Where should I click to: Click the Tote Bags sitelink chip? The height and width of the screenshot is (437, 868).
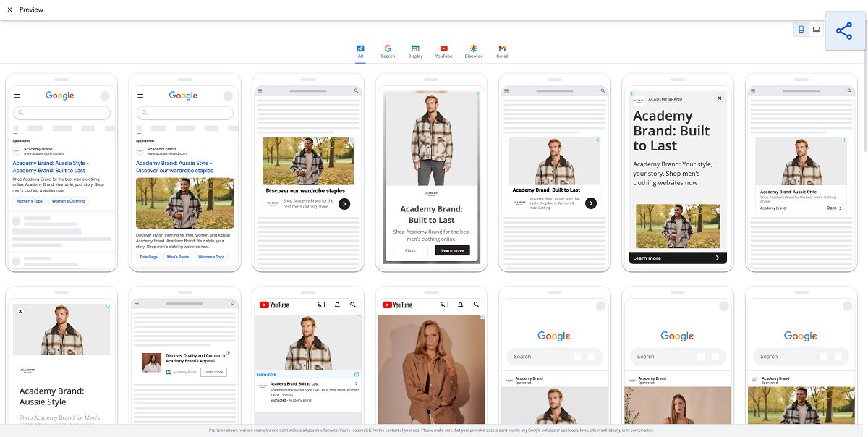tap(148, 257)
